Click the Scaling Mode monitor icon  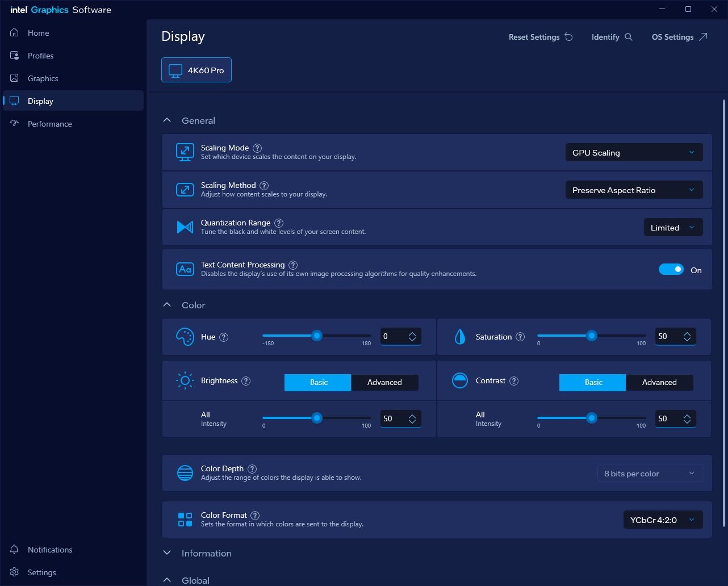pyautogui.click(x=185, y=152)
